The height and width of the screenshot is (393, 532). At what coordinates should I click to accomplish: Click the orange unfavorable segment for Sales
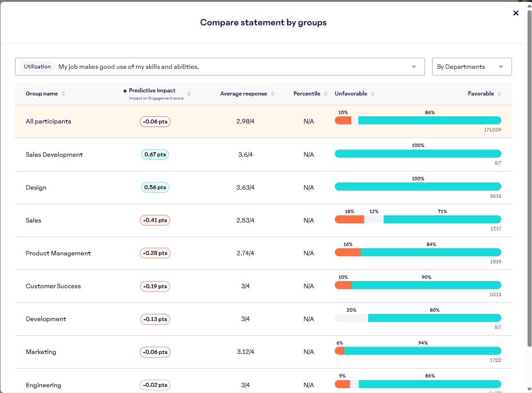(x=349, y=219)
